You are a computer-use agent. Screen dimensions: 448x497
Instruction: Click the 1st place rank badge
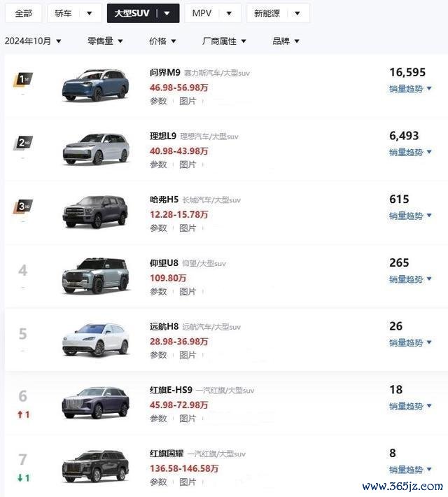[x=23, y=80]
